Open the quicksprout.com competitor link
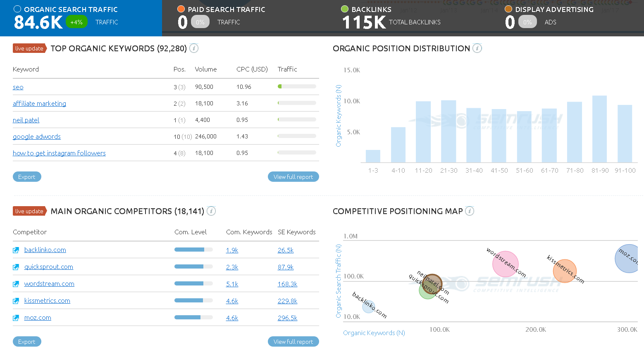The width and height of the screenshot is (644, 352). click(49, 267)
